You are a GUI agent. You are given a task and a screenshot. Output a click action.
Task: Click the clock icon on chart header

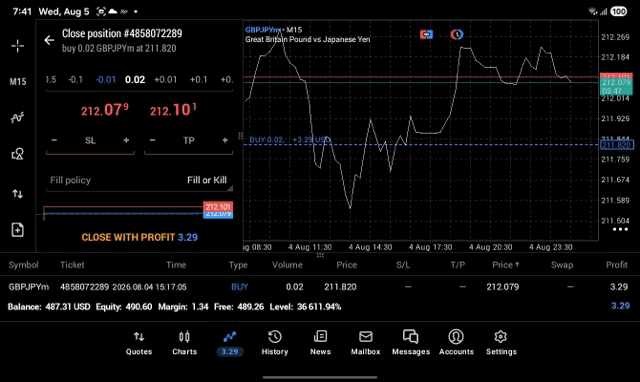pyautogui.click(x=457, y=35)
